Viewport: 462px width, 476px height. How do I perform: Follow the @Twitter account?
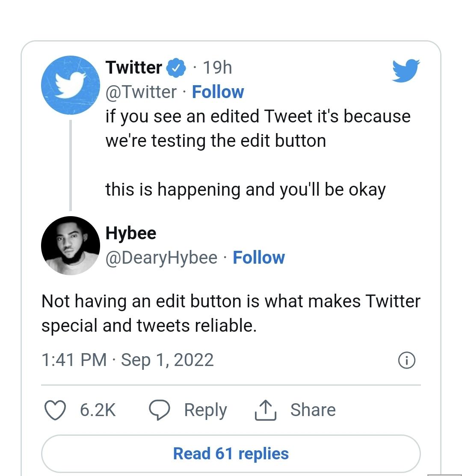[218, 92]
